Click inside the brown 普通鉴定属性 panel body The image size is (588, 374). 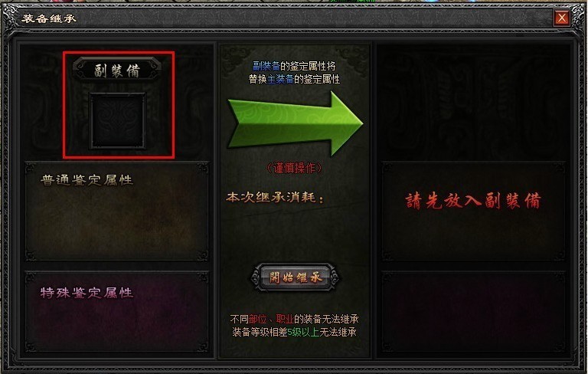pyautogui.click(x=116, y=224)
